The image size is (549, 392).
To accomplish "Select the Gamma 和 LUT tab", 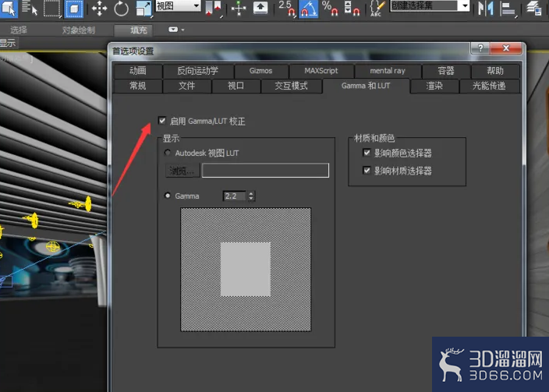I will 366,86.
